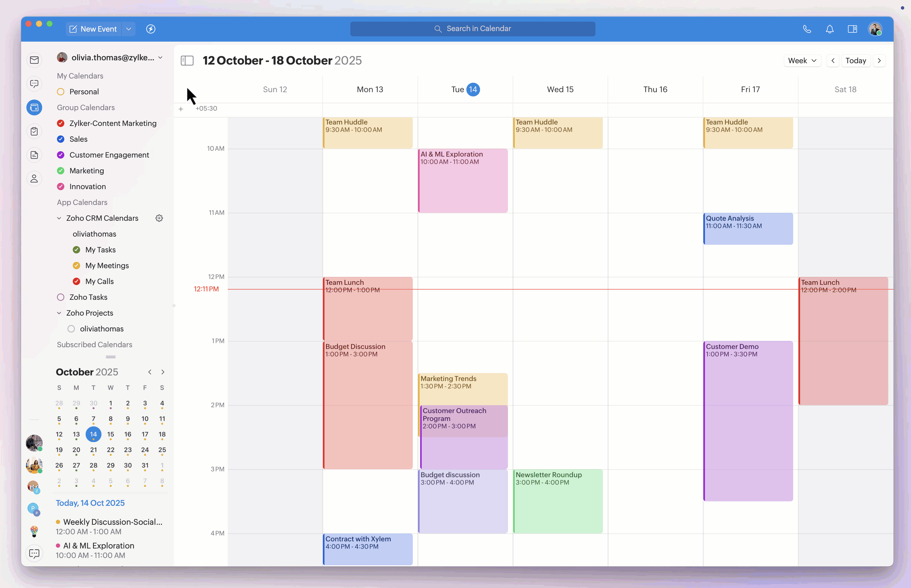Open the Week view dropdown
The width and height of the screenshot is (911, 588).
(x=802, y=60)
